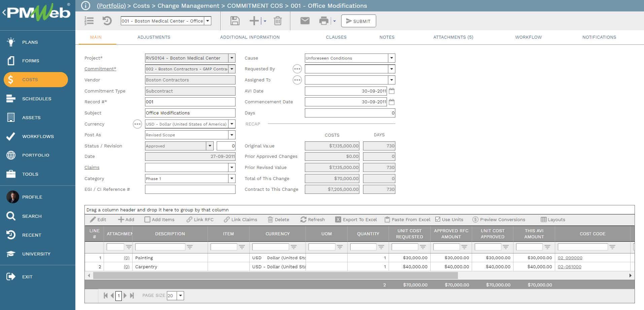Click the ellipsis button next to Requested By
This screenshot has width=644, height=310.
pyautogui.click(x=297, y=69)
